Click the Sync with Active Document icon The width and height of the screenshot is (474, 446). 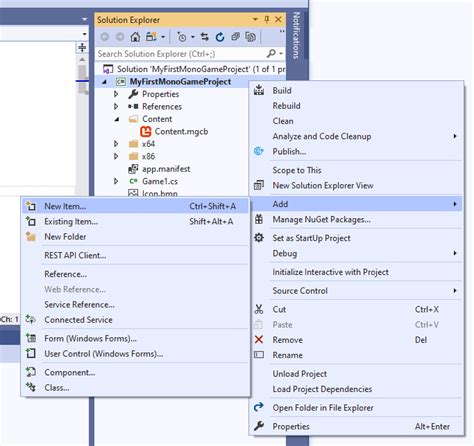(205, 37)
